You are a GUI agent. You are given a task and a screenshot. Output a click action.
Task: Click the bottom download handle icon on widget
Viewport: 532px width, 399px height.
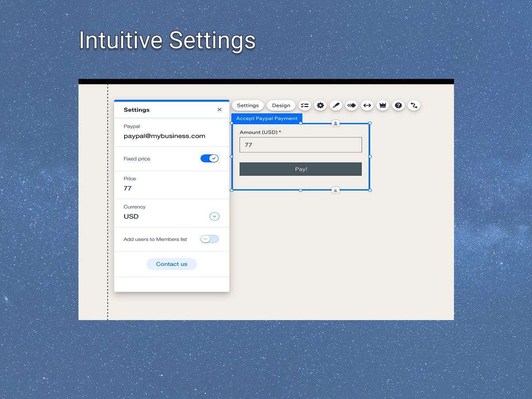pyautogui.click(x=336, y=190)
